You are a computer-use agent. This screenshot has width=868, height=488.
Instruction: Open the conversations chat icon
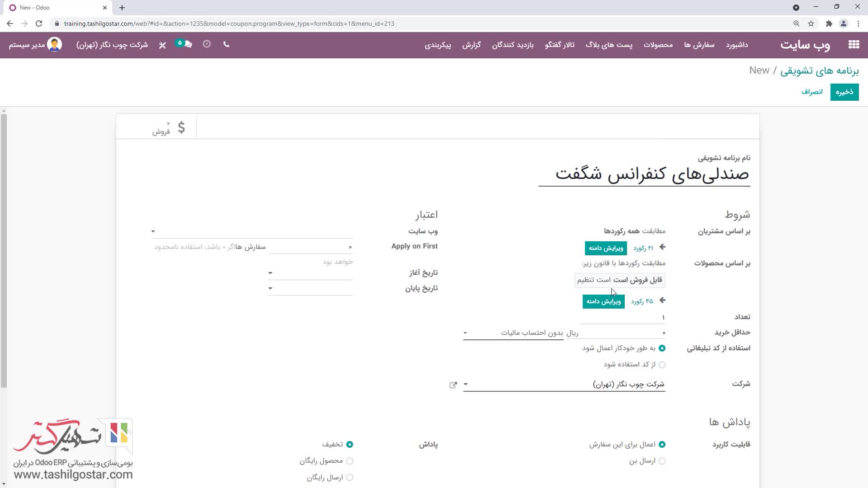tap(187, 44)
